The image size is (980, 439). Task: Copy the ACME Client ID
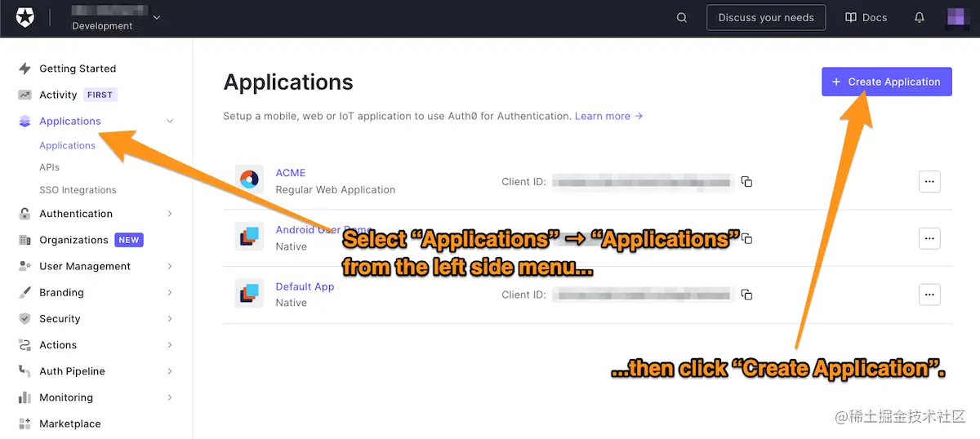point(746,181)
